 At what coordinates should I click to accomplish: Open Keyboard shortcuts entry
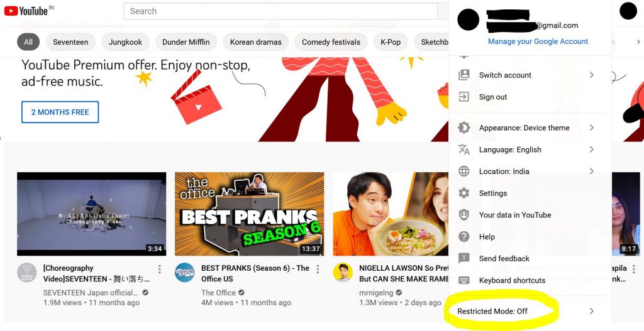coord(528,280)
